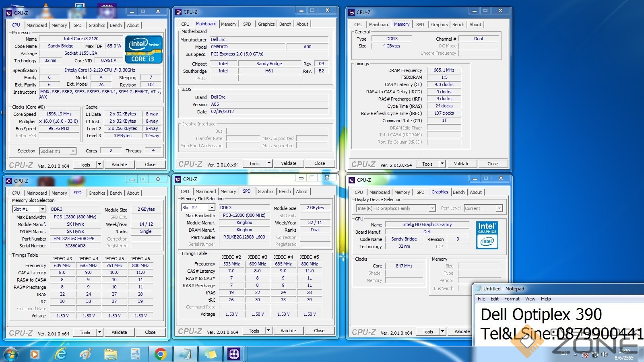Open Windows Explorer folder icon in taskbar
This screenshot has width=644, height=362.
(x=110, y=354)
